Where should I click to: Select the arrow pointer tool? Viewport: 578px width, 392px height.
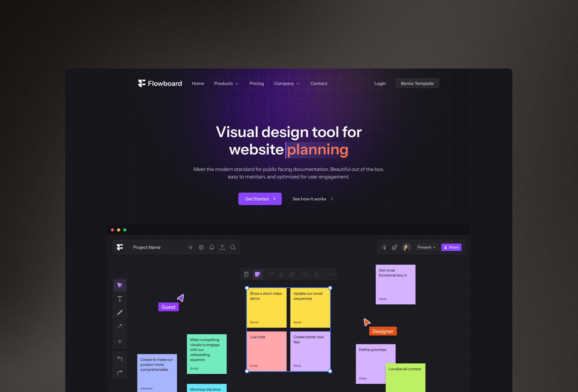click(120, 285)
